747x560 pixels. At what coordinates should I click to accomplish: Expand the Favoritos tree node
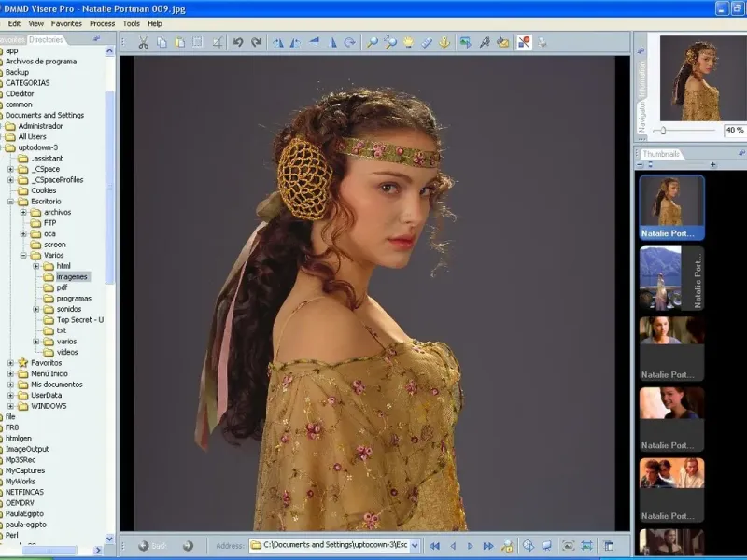click(x=10, y=363)
